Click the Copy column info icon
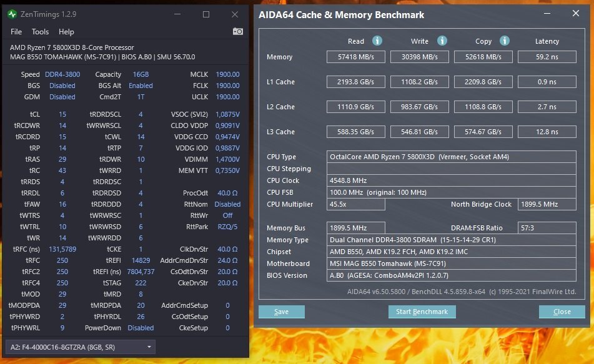The height and width of the screenshot is (364, 594). 504,41
